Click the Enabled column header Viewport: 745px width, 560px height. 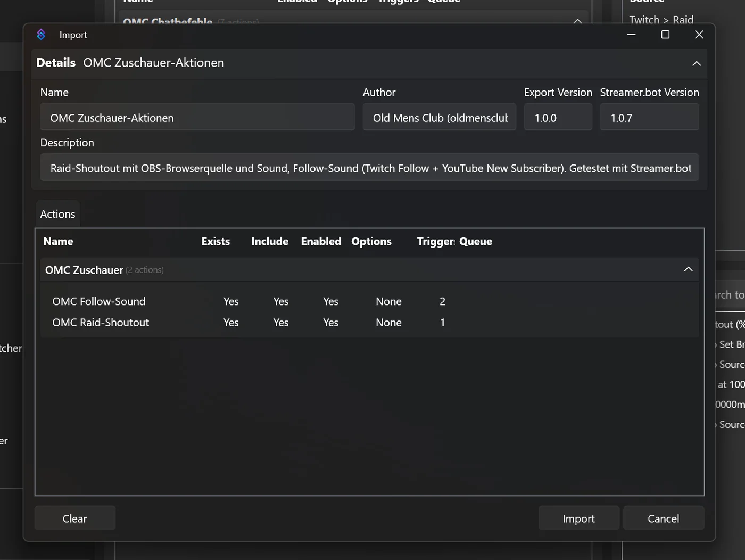coord(321,241)
